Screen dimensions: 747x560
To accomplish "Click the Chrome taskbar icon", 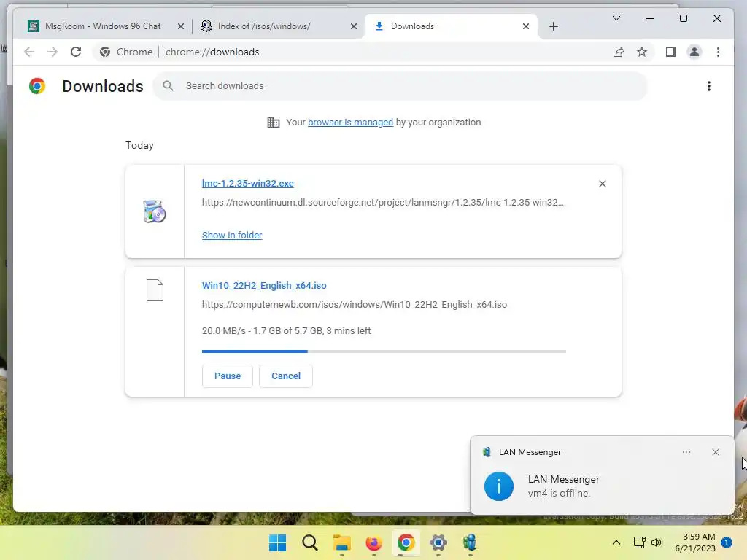I will (406, 542).
